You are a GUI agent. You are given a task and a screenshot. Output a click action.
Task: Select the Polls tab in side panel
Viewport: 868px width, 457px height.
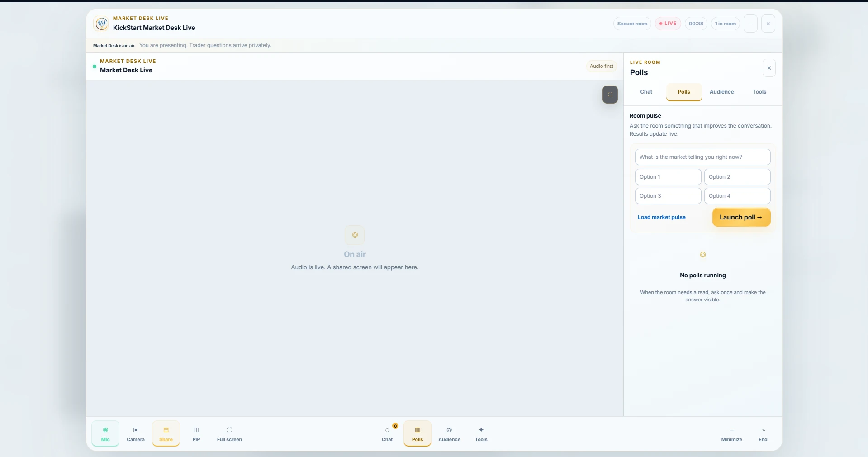(684, 92)
